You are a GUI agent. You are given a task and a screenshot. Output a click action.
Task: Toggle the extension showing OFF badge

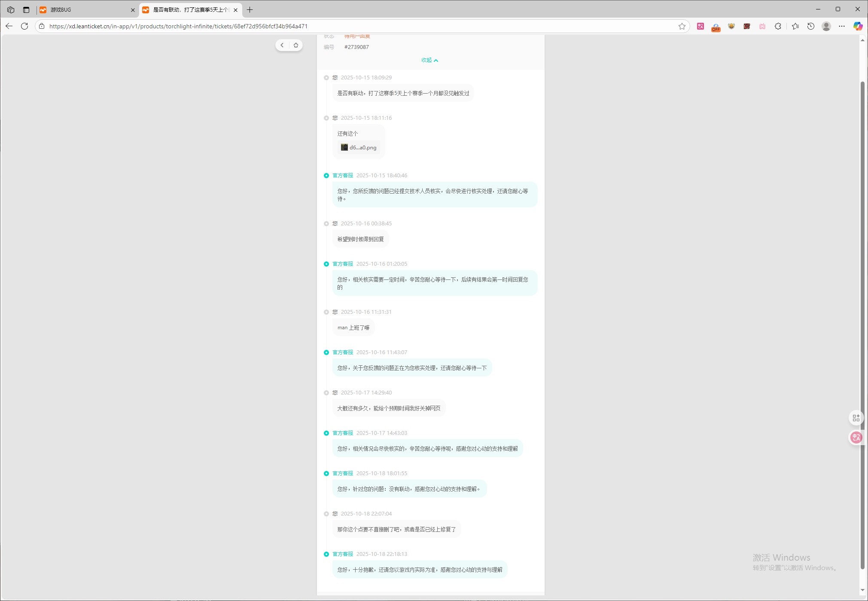pyautogui.click(x=716, y=27)
